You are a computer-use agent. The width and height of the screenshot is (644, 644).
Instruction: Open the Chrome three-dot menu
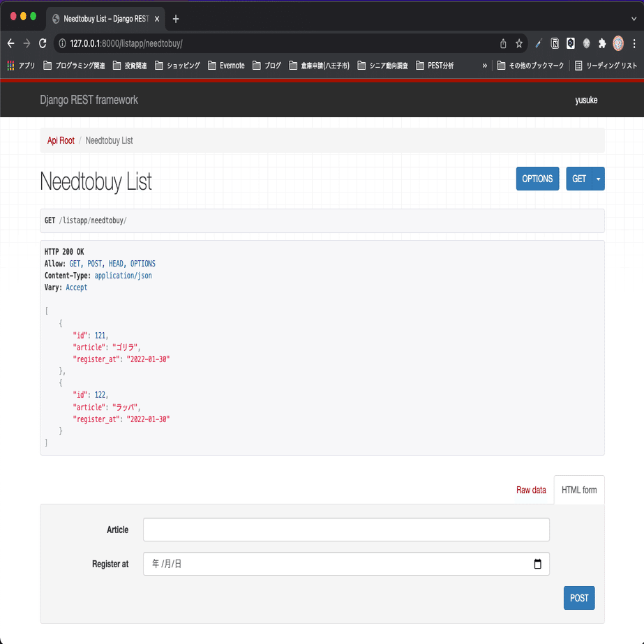pyautogui.click(x=634, y=43)
